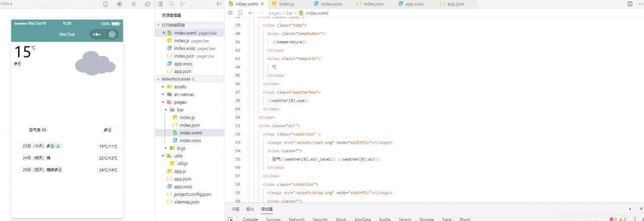This screenshot has height=221, width=644.
Task: Collapse the debug panel with the up arrow
Action: (x=630, y=209)
